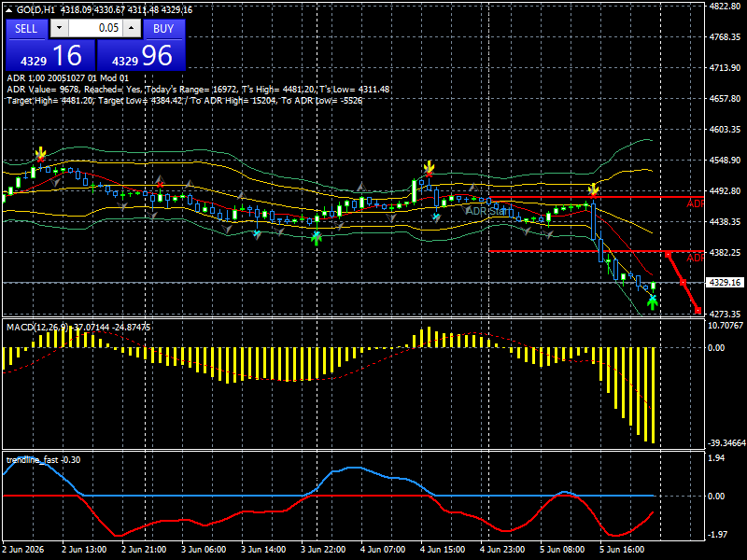Increase lot volume with the up arrow

[132, 29]
